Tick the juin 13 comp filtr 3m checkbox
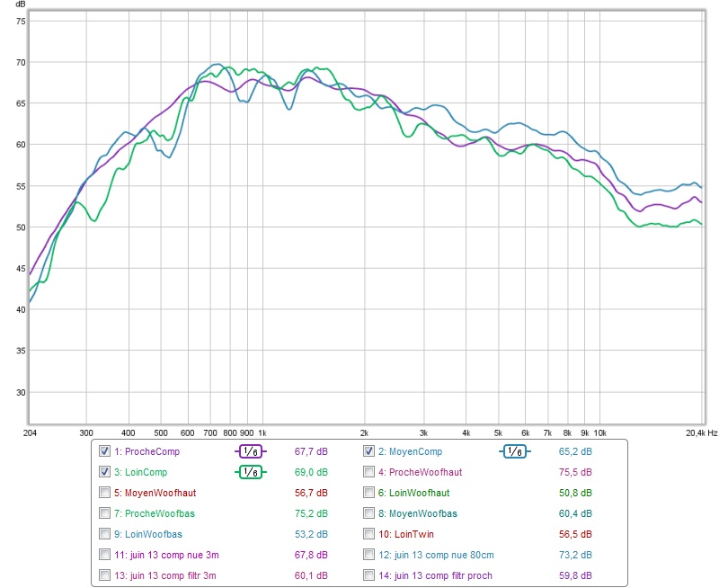Image resolution: width=719 pixels, height=588 pixels. [105, 575]
